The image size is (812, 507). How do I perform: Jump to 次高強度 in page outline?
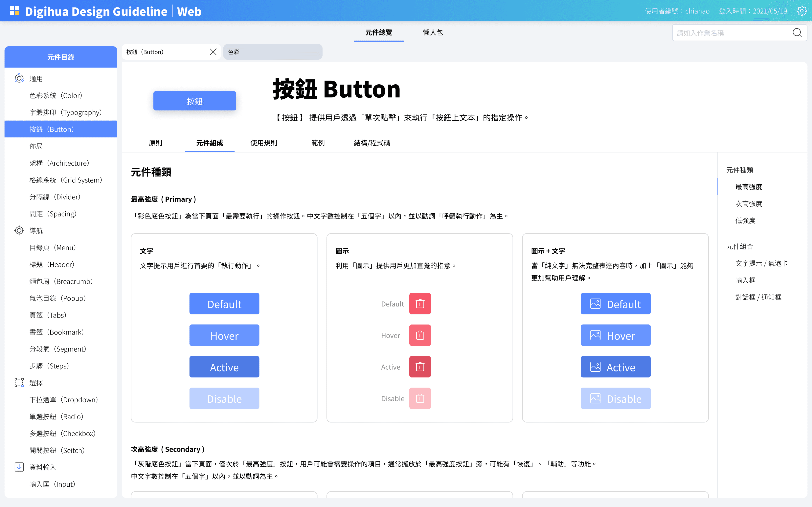click(x=749, y=204)
